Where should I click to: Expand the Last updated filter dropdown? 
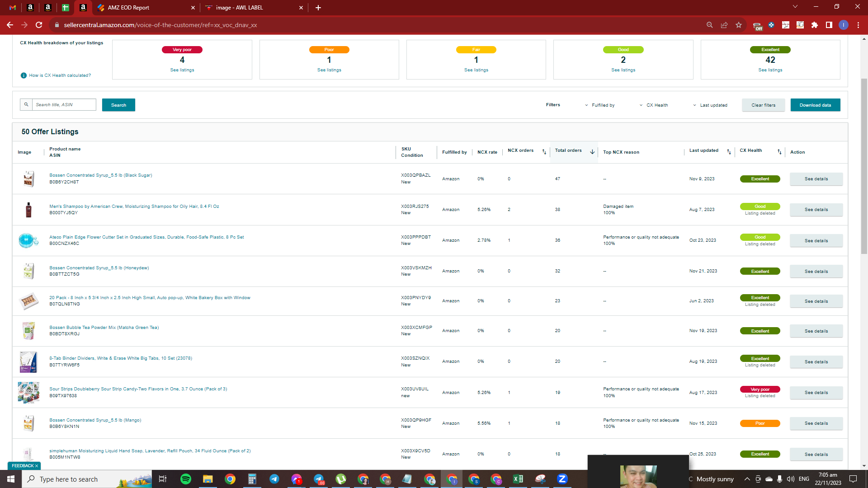point(710,105)
